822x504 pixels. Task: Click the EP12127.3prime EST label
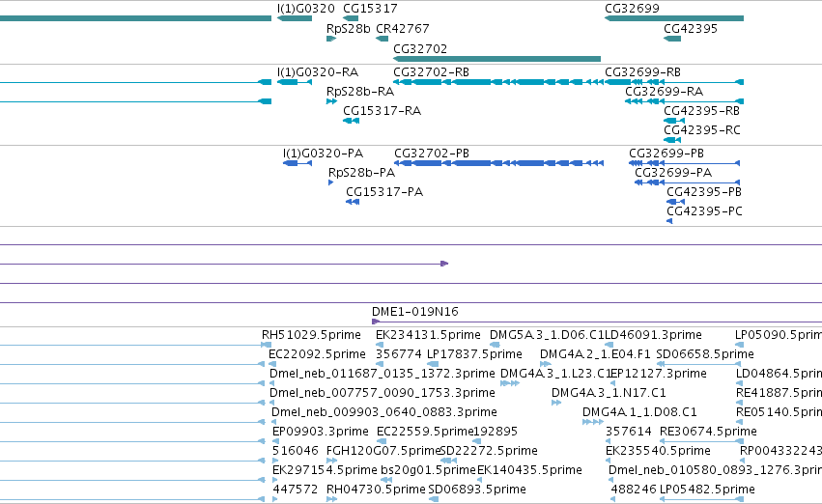tap(659, 374)
